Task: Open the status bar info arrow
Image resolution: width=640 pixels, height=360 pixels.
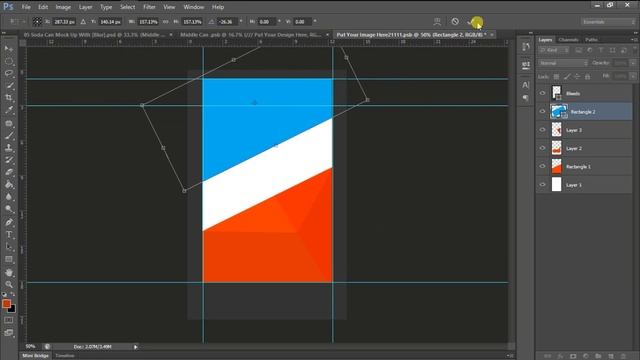Action: point(136,347)
